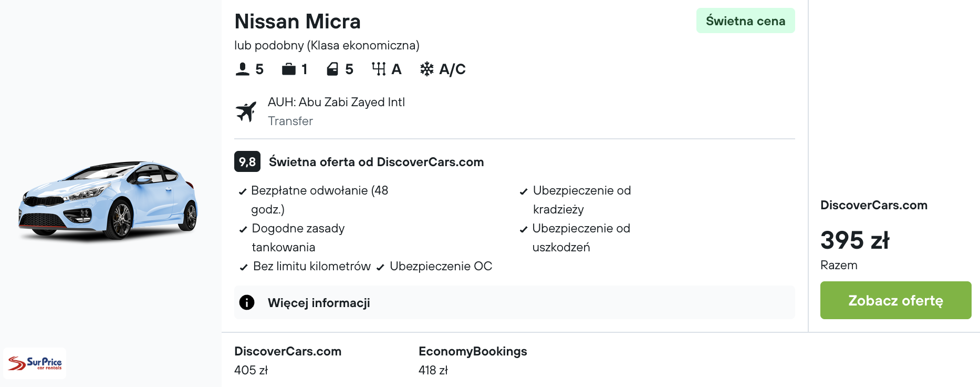Click the Nissan Micra title
Screen dimensions: 980x387
pos(297,22)
